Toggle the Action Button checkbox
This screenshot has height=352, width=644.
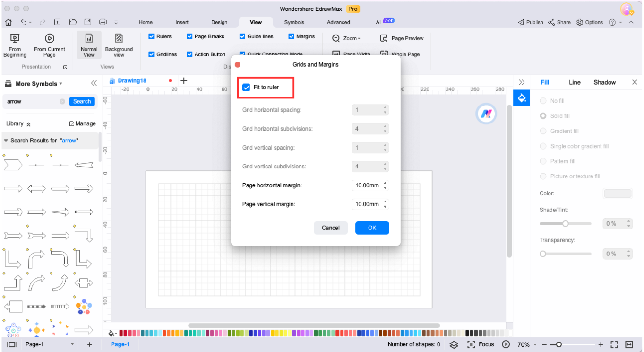(x=189, y=54)
